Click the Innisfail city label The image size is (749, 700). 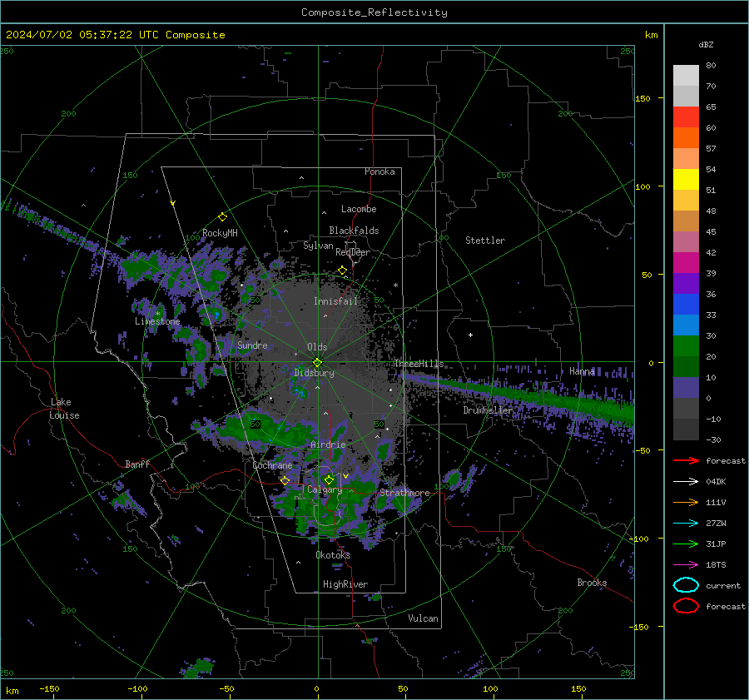click(335, 301)
